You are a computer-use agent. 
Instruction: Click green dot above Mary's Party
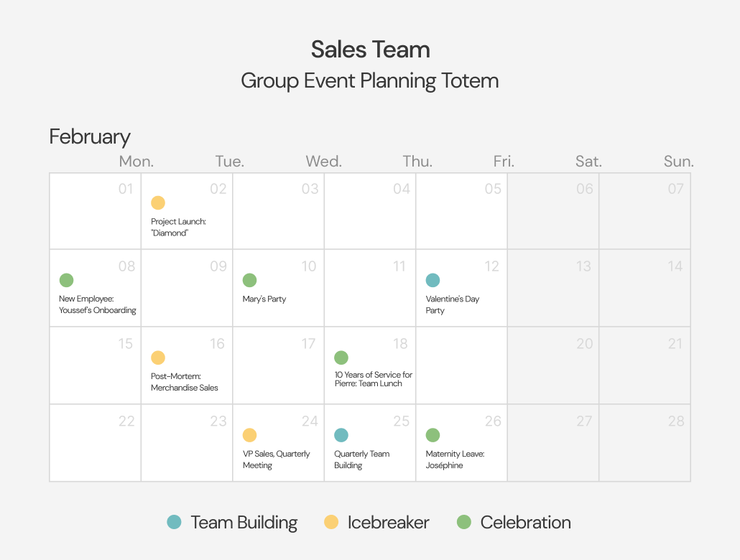pyautogui.click(x=249, y=281)
